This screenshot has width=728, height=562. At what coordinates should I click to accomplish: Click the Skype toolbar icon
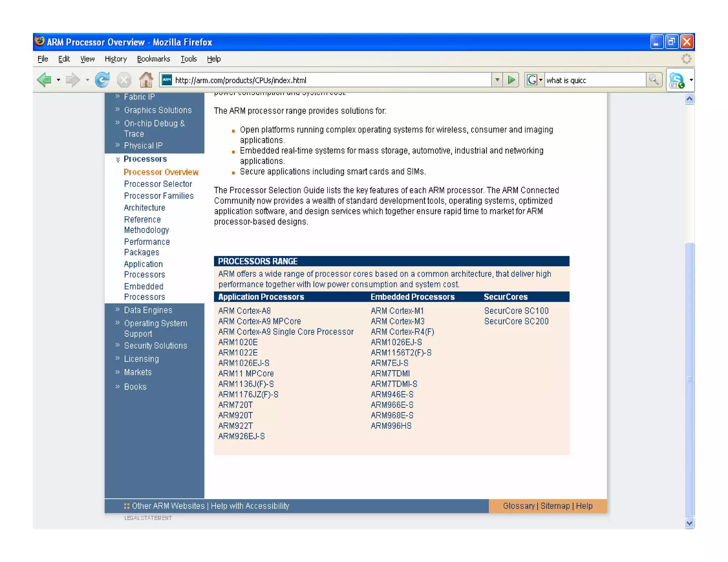676,80
